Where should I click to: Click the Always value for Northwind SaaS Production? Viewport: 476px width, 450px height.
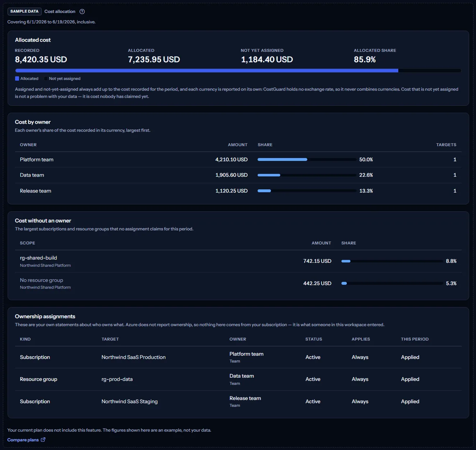(360, 357)
